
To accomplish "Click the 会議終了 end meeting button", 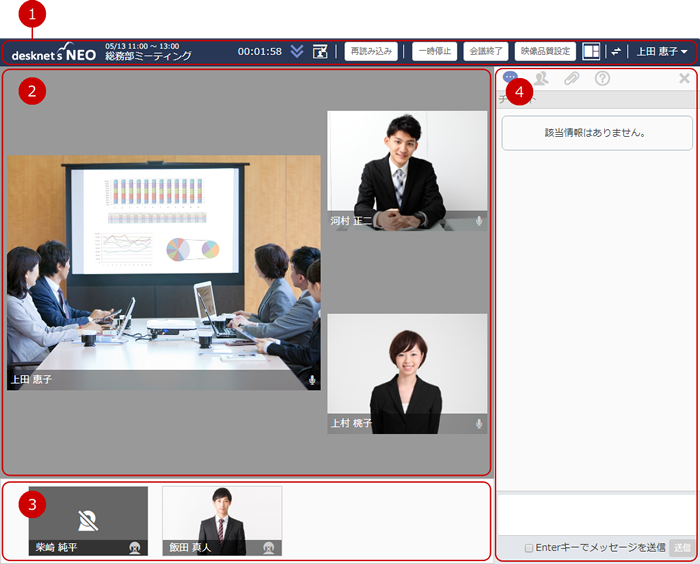I will coord(485,51).
